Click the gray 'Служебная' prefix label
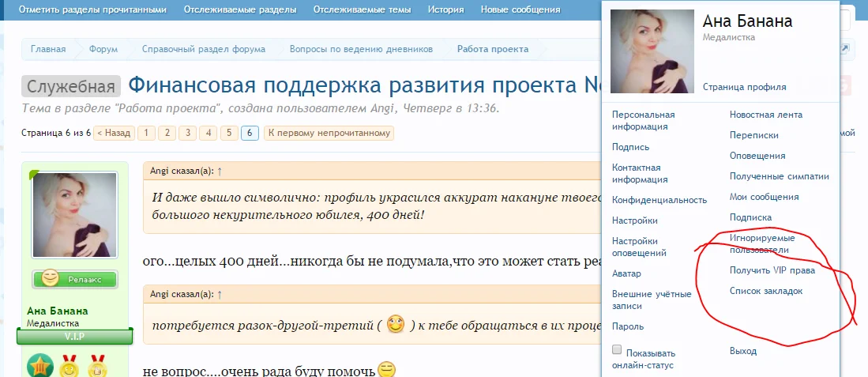868x377 pixels. tap(71, 86)
